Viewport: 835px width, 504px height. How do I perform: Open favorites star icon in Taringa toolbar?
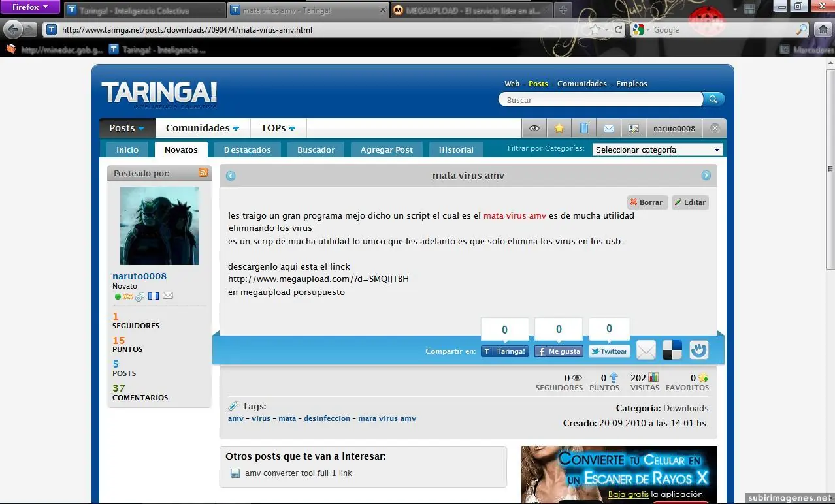pos(559,128)
